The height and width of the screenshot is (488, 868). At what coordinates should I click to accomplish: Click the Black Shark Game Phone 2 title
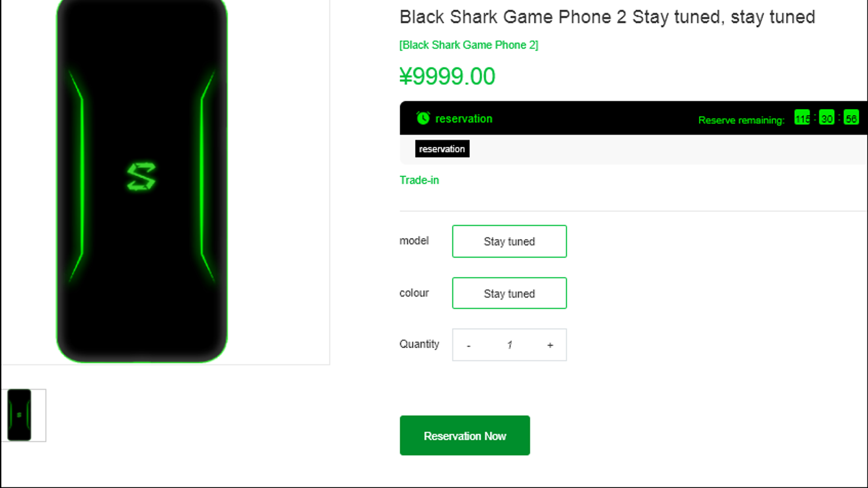click(607, 17)
